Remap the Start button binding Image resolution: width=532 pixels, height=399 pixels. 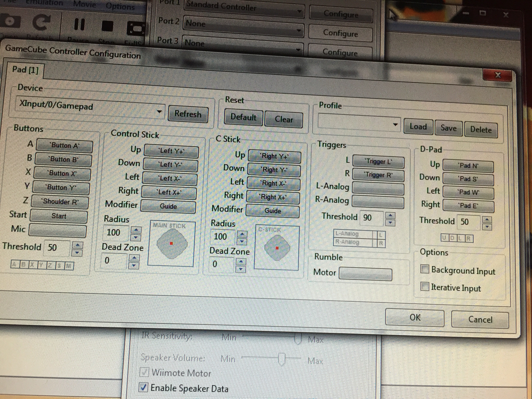(59, 216)
